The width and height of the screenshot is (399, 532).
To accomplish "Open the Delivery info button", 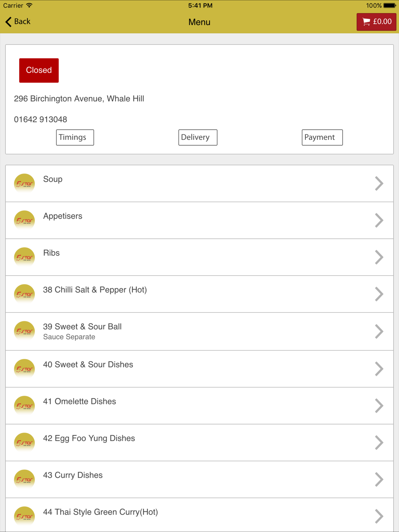I will coord(198,137).
